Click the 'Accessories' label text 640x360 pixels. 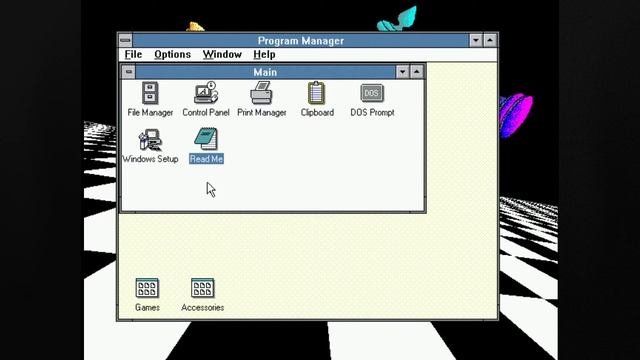(x=202, y=308)
